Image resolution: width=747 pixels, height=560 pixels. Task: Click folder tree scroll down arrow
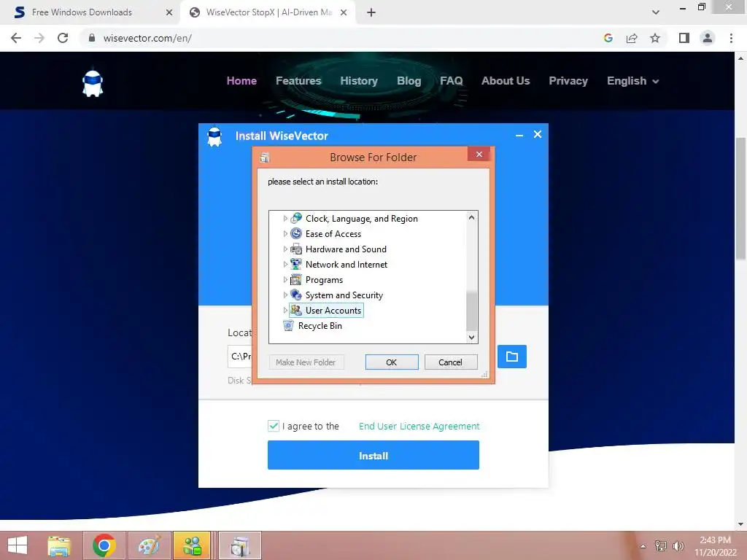[471, 337]
